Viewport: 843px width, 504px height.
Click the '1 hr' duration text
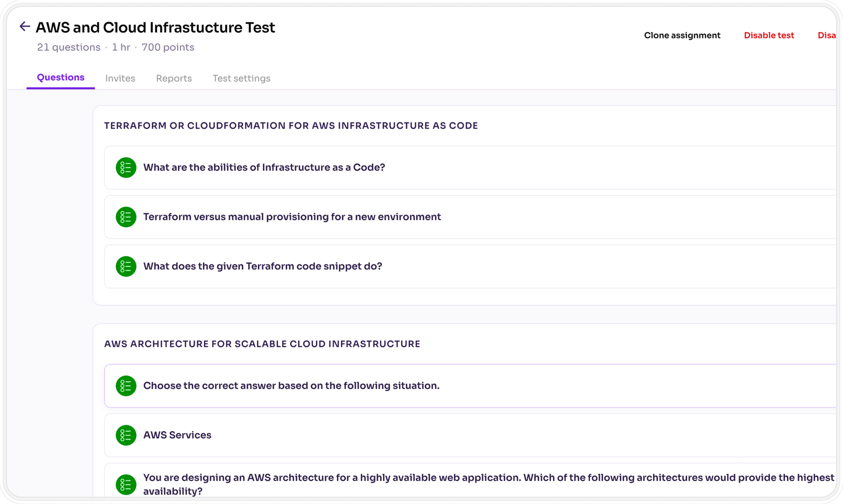(x=121, y=47)
